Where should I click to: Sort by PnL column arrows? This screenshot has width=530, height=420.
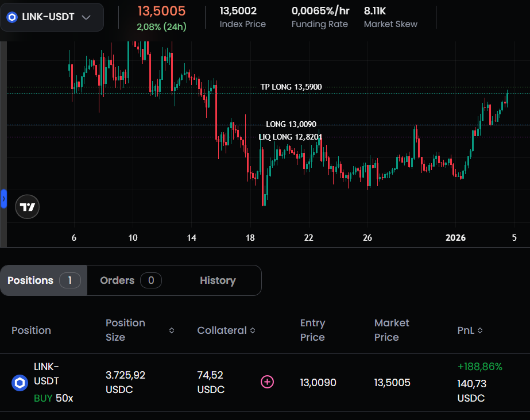480,330
